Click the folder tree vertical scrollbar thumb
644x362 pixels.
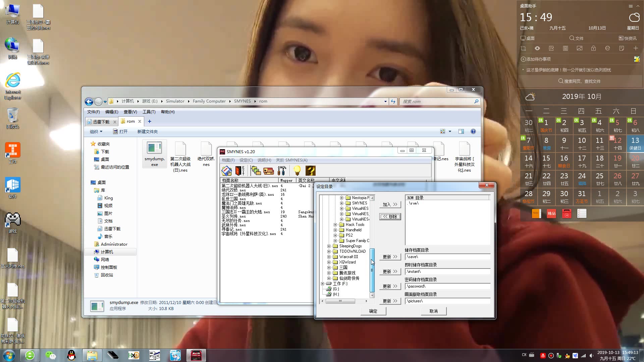(372, 270)
